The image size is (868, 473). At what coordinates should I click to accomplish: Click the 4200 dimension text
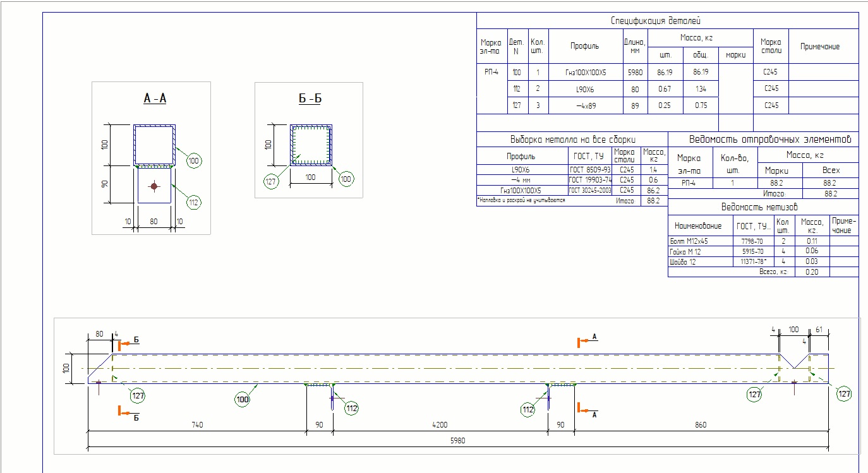440,425
